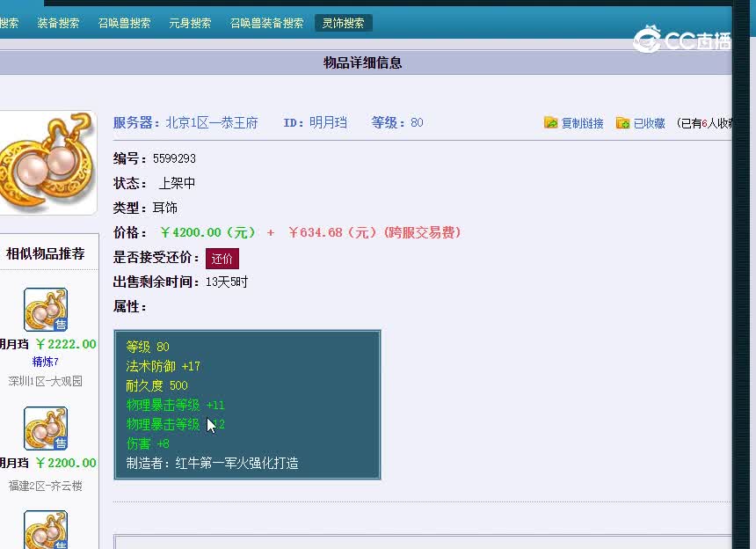Open the third similar earring icon at bottom
756x549 pixels.
point(46,530)
